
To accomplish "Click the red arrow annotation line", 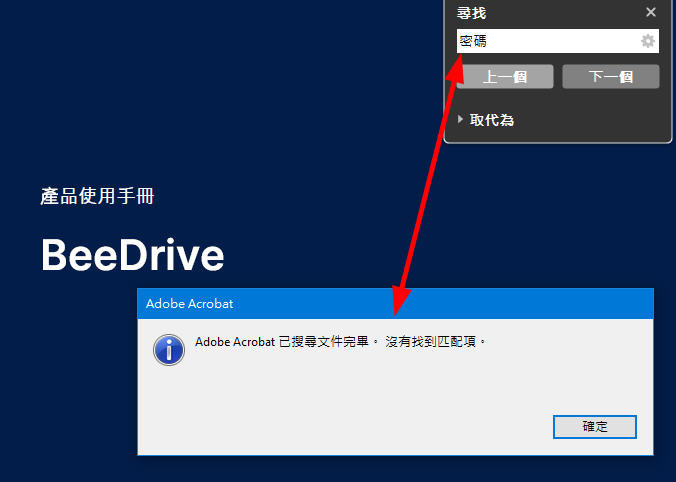I will click(427, 185).
